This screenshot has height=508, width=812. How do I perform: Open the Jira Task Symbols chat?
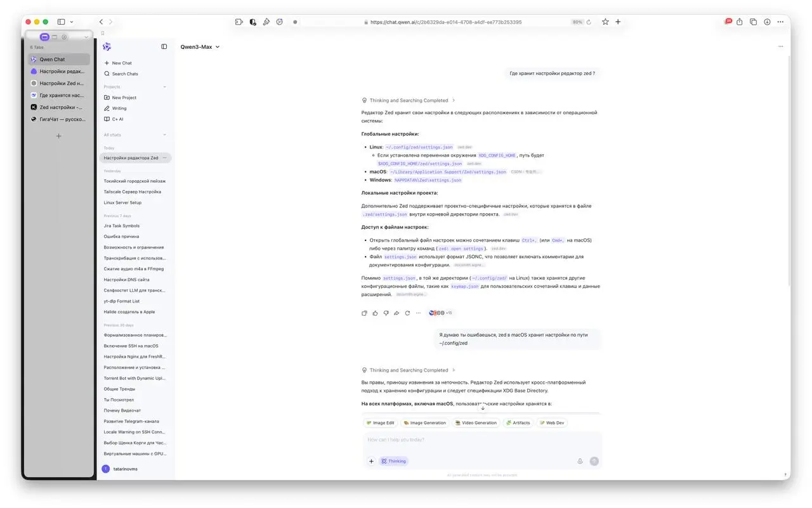pyautogui.click(x=122, y=226)
